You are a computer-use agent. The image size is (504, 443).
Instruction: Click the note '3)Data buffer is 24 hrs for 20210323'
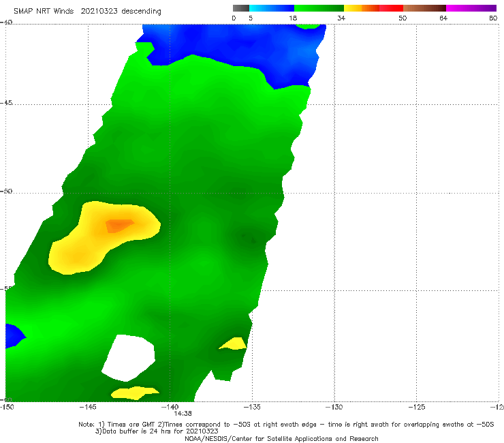point(157,431)
